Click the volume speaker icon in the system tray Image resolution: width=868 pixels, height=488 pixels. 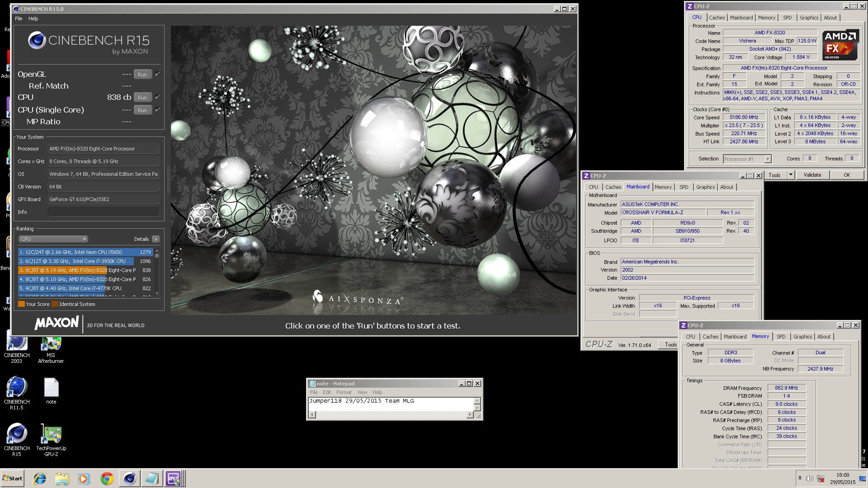tap(809, 479)
